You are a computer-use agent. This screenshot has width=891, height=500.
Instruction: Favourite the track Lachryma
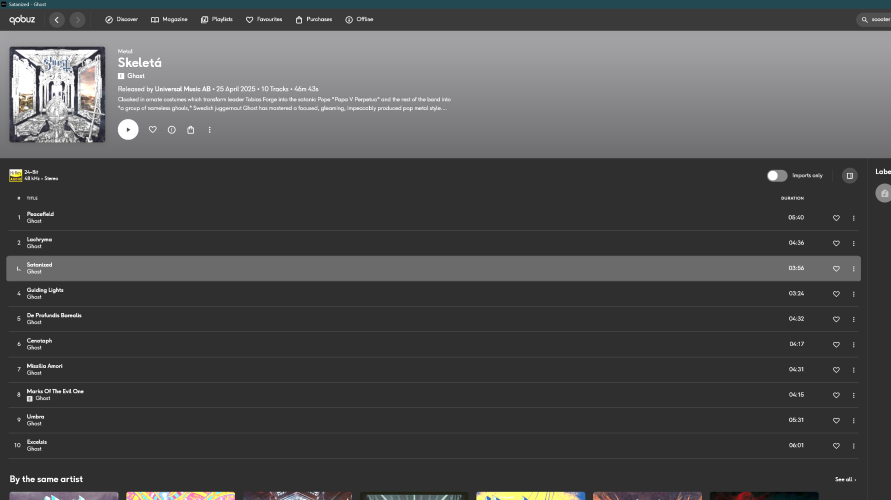(836, 243)
